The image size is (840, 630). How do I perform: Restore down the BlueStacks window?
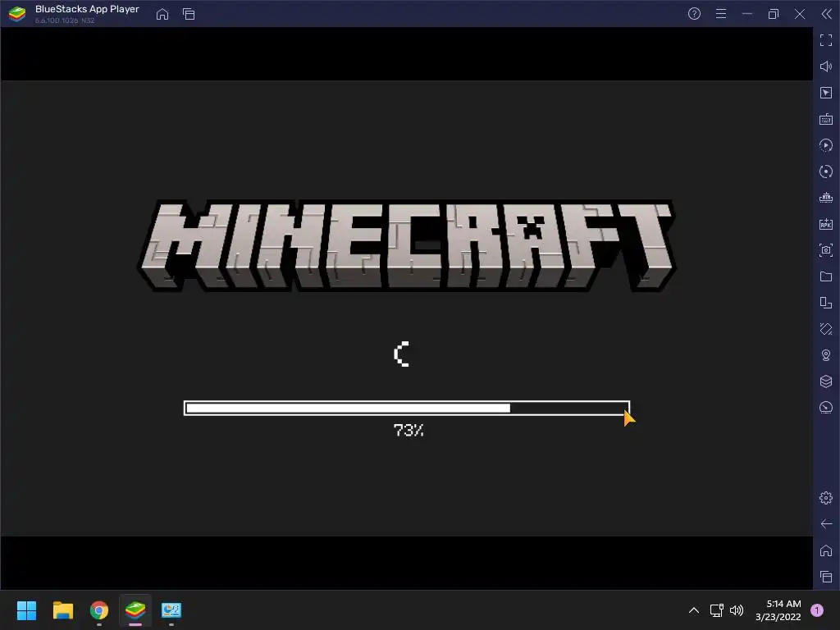click(x=774, y=14)
